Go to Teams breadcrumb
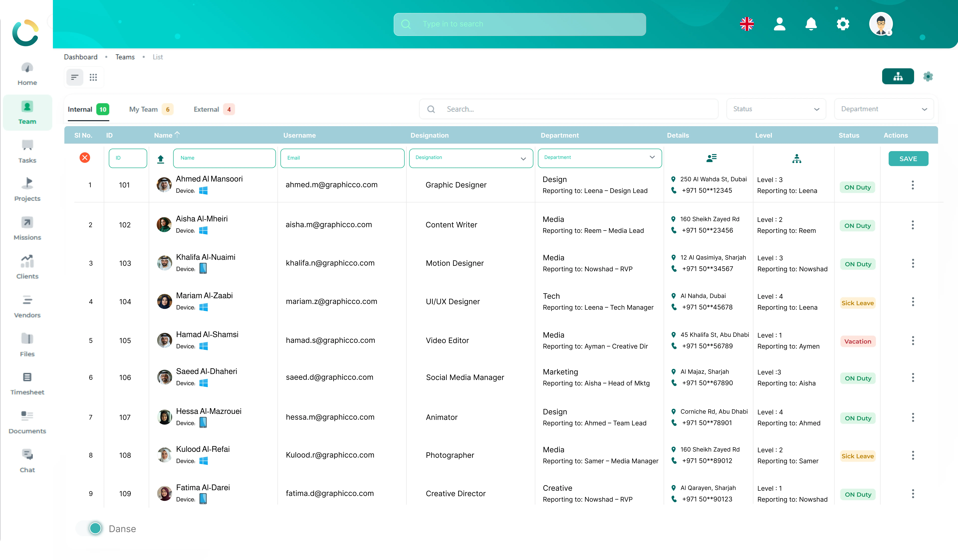The height and width of the screenshot is (560, 958). click(x=125, y=57)
